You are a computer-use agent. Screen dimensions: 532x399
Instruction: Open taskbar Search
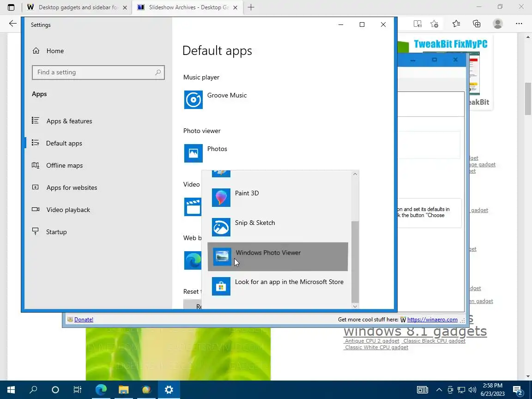coord(33,389)
